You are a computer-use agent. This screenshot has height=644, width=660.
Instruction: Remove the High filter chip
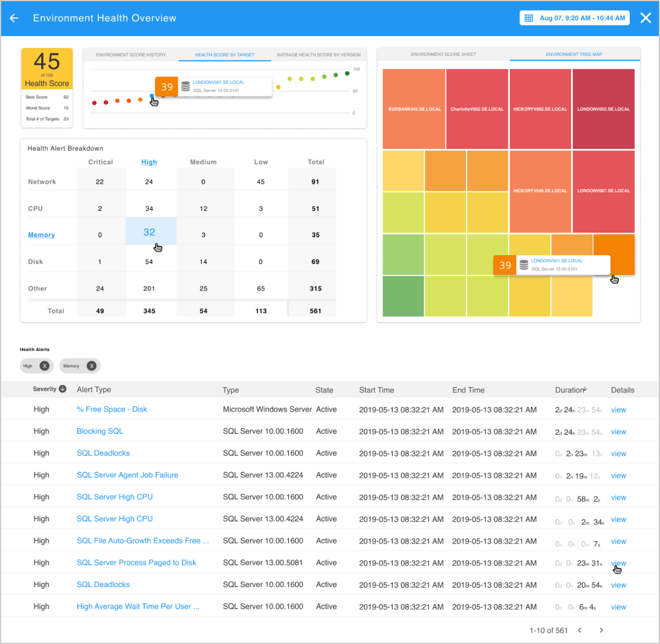point(44,366)
